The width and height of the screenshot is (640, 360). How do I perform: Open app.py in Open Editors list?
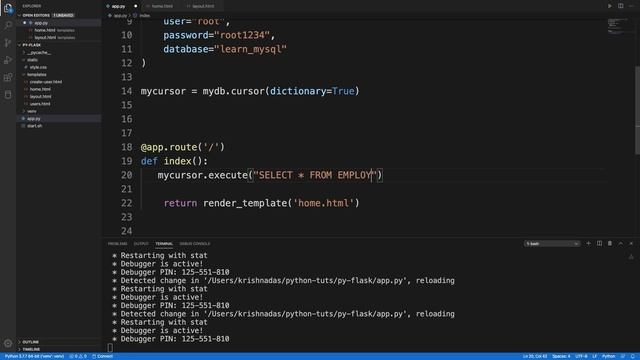(59, 23)
